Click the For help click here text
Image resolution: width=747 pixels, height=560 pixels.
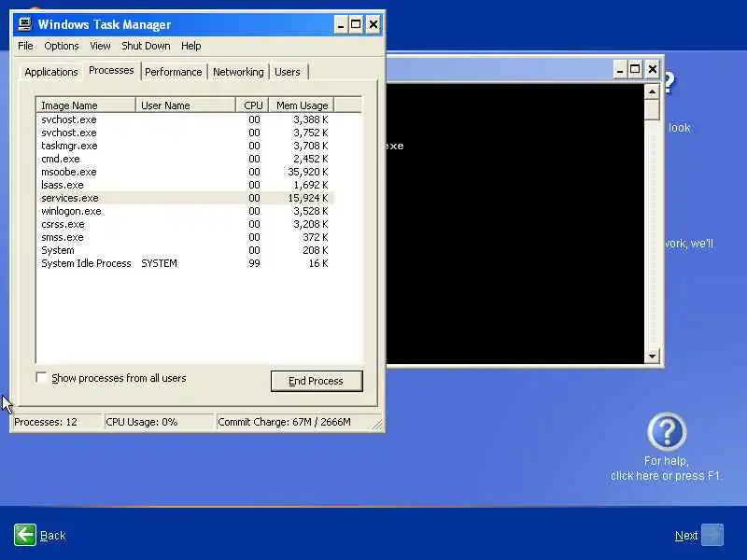tap(666, 469)
